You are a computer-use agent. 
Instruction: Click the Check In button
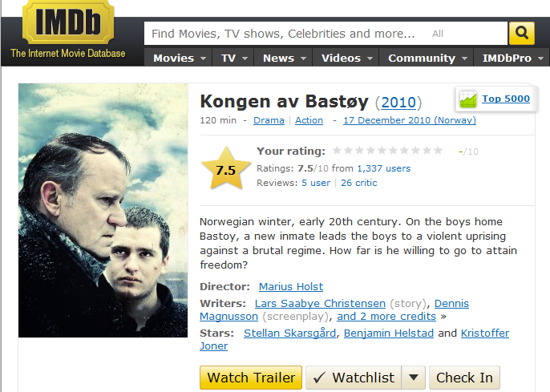[x=464, y=378]
